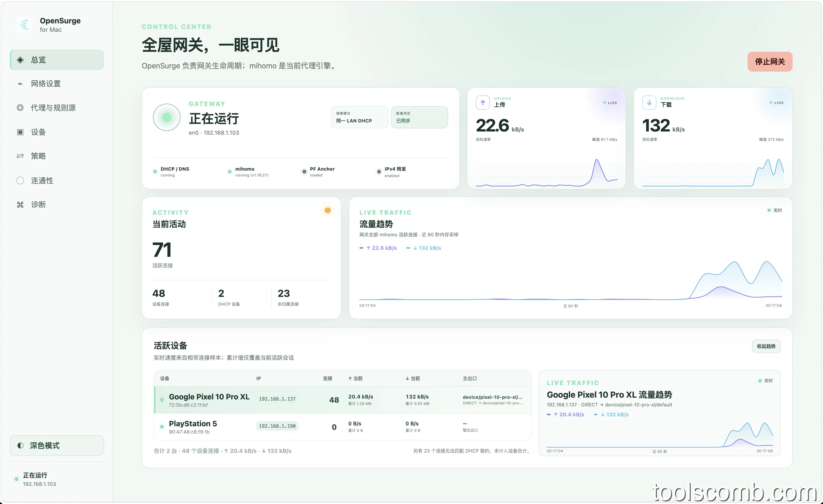Click the upload rate sparkline chart
823x504 pixels.
point(547,172)
